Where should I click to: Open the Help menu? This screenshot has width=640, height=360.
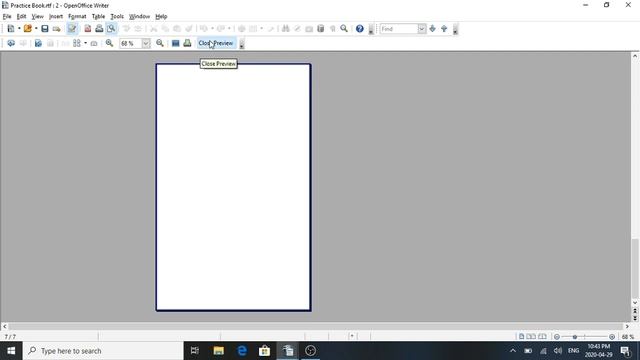[161, 16]
